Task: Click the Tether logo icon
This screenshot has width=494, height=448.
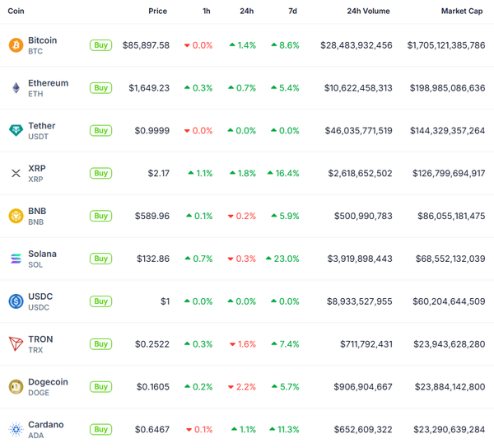Action: pyautogui.click(x=16, y=131)
